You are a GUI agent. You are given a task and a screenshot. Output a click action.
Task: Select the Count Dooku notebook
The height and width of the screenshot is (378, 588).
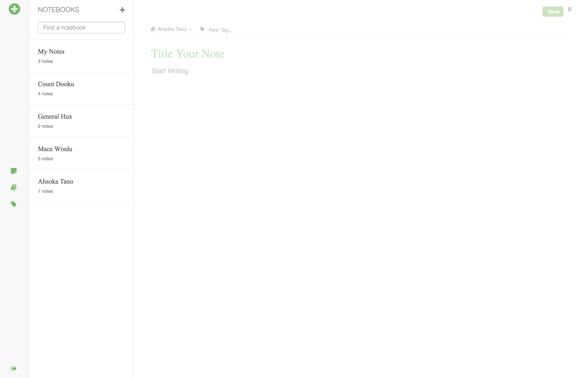[81, 88]
